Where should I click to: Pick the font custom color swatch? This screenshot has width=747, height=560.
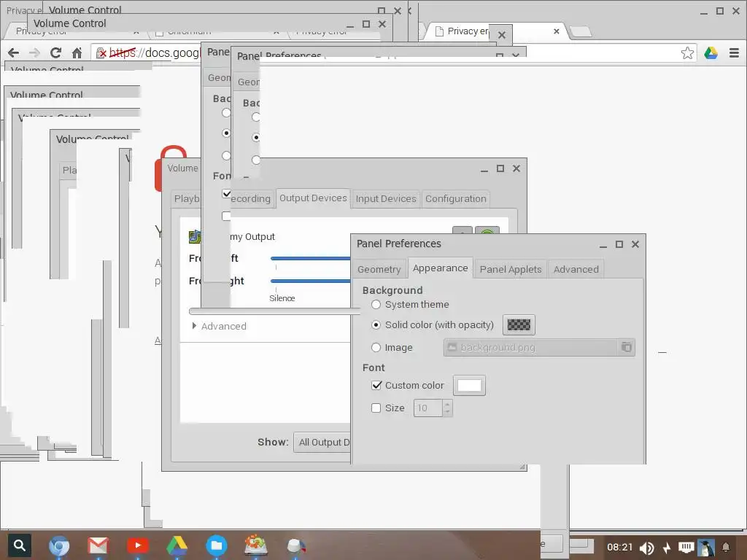(469, 385)
